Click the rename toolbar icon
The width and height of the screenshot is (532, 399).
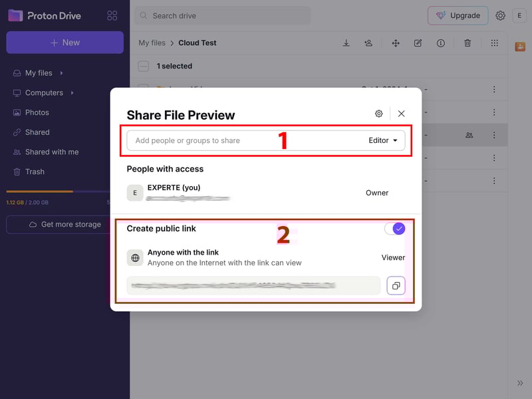[x=418, y=43]
